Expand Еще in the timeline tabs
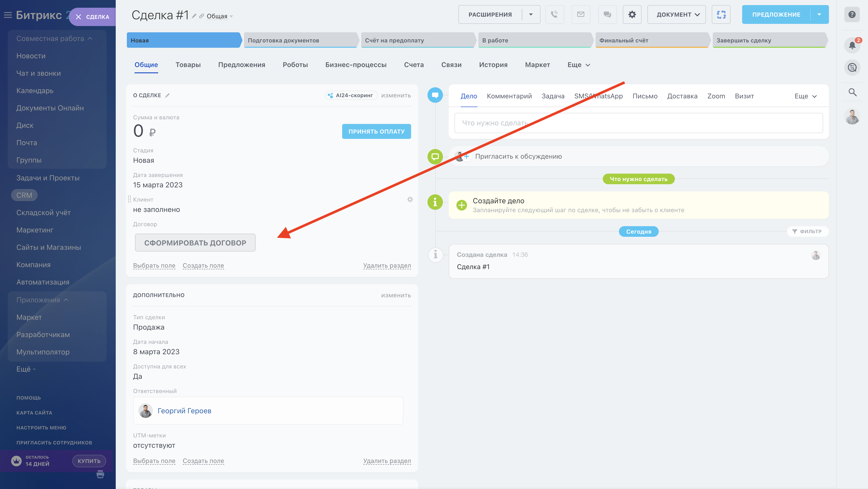Screen dimensions: 868x489 [805, 96]
